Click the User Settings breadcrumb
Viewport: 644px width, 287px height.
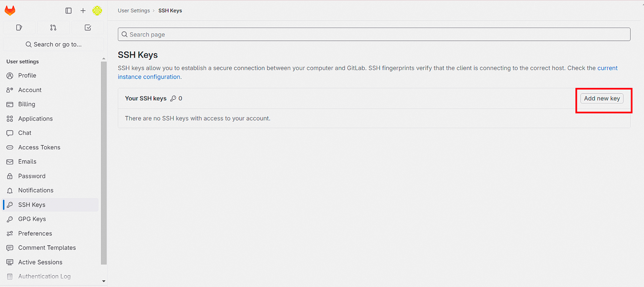coord(134,10)
